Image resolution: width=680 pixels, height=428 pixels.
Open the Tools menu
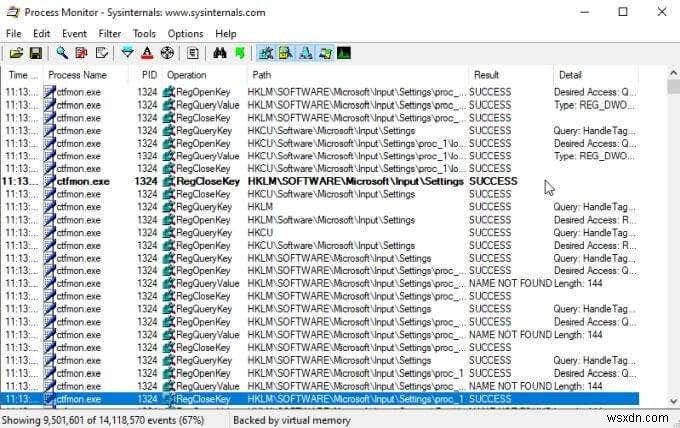tap(144, 33)
